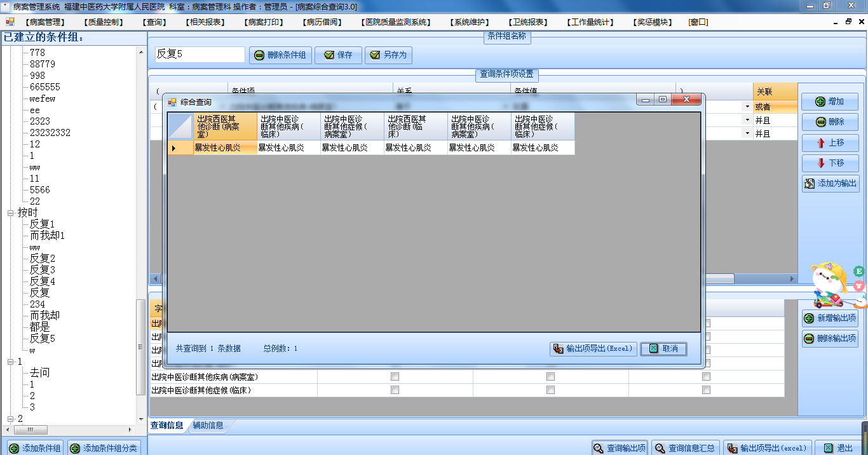Switch to the 辅助信息 tab

(x=208, y=426)
